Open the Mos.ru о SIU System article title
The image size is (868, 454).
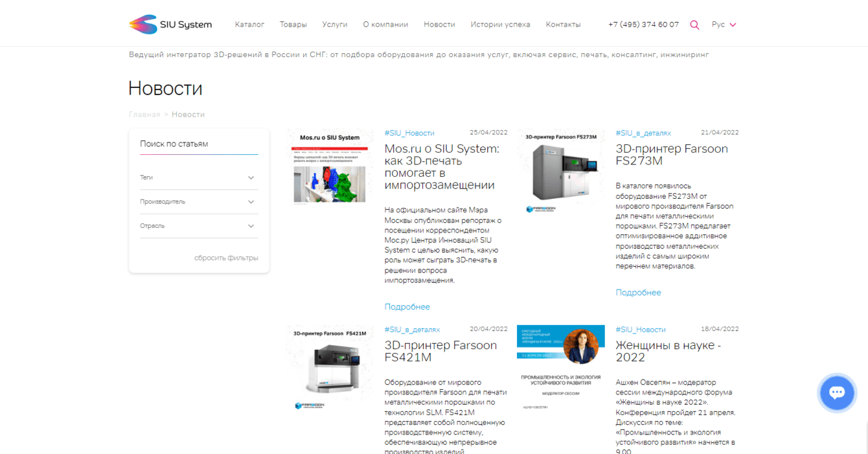442,167
